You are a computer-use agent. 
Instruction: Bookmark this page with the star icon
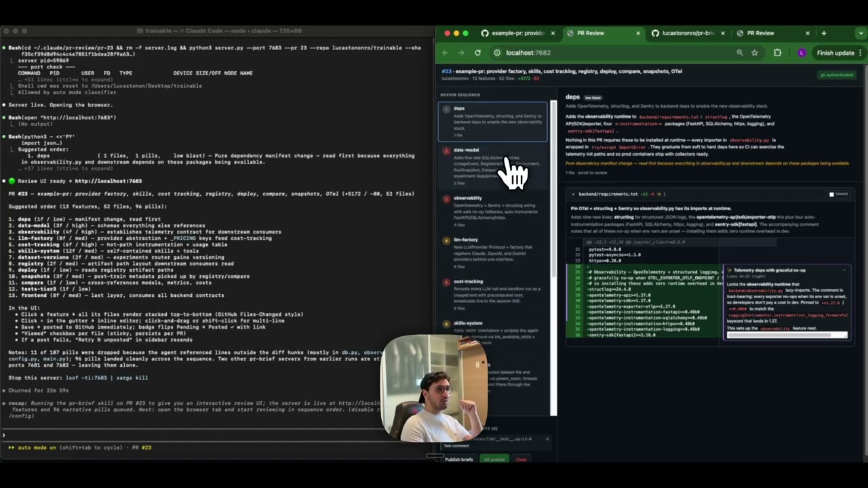(755, 53)
